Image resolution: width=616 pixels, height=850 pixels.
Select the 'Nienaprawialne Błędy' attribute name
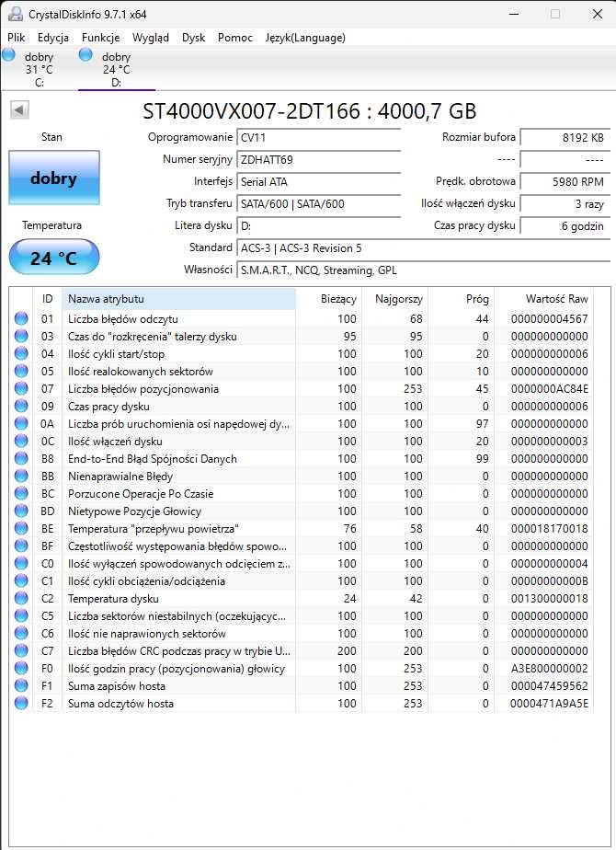pyautogui.click(x=120, y=476)
